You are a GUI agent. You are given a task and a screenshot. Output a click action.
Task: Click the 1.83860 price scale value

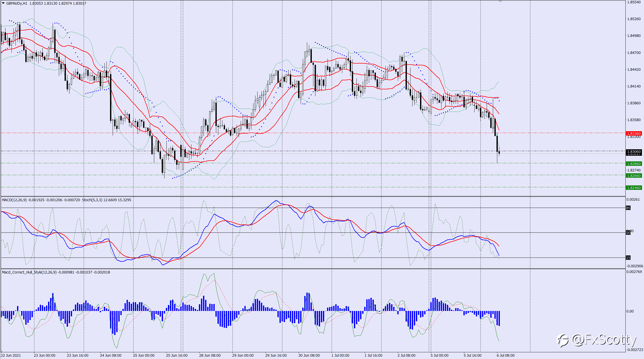click(x=634, y=103)
